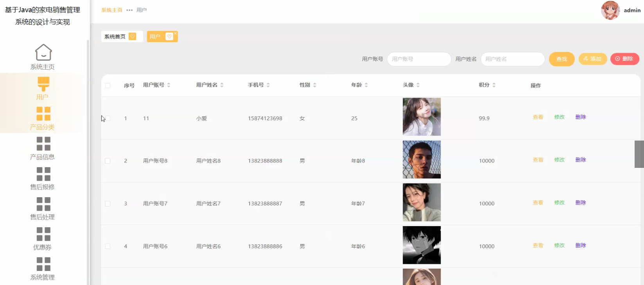The image size is (644, 285).
Task: View 用户账号7 details via 查看
Action: pyautogui.click(x=538, y=203)
